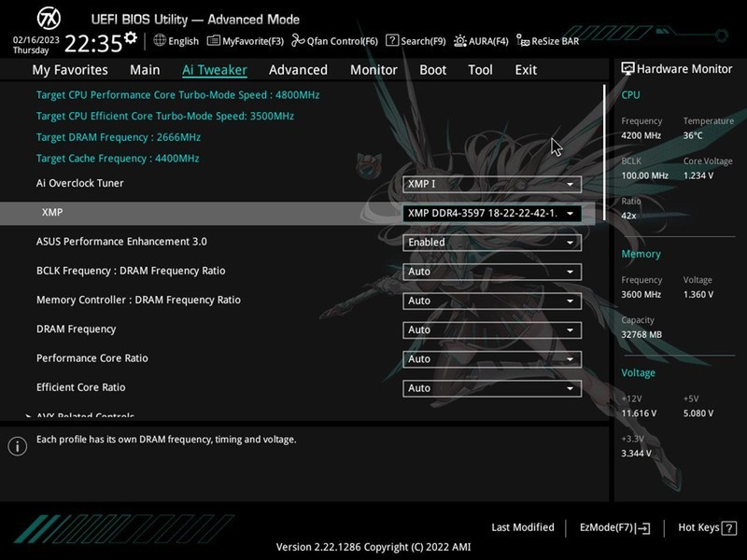Switch to the My Favorites tab
The image size is (747, 560).
coord(70,70)
